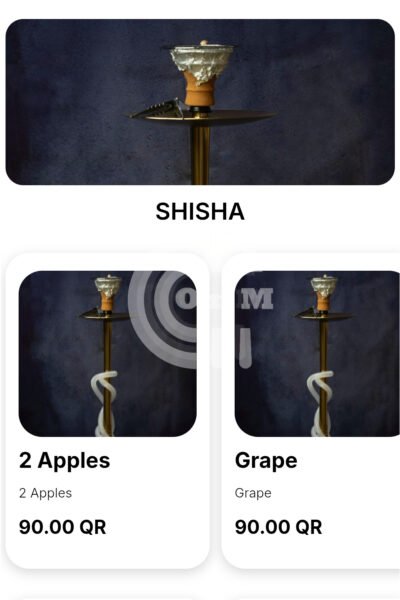Open the 2 Apples product photo
The image size is (400, 600).
108,354
